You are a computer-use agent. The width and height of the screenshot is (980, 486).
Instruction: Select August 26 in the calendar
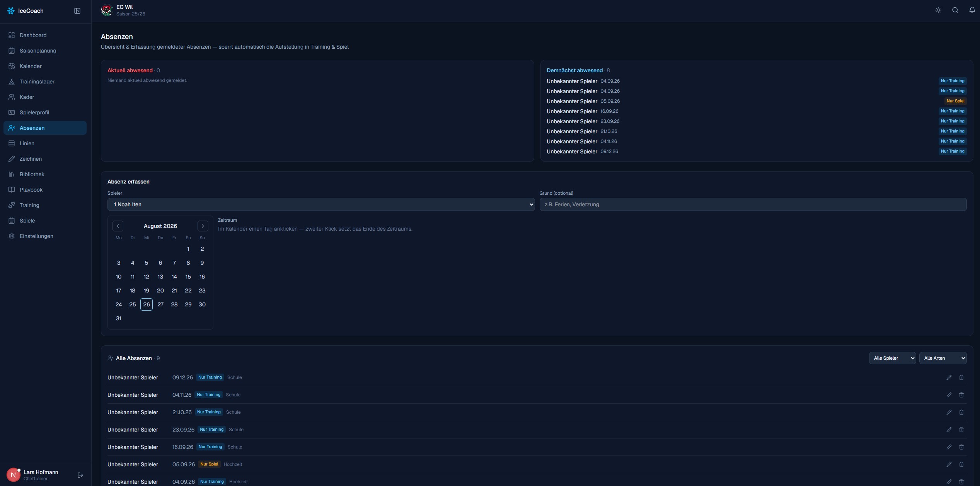point(147,304)
